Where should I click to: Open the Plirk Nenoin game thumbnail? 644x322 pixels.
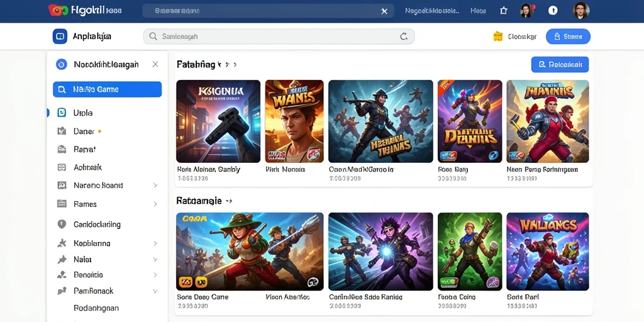point(294,121)
